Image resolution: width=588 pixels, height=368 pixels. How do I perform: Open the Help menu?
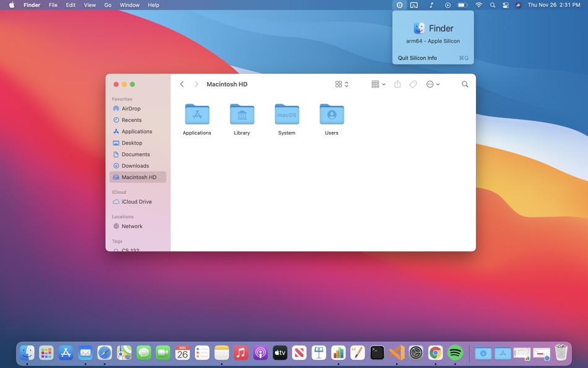pos(153,5)
